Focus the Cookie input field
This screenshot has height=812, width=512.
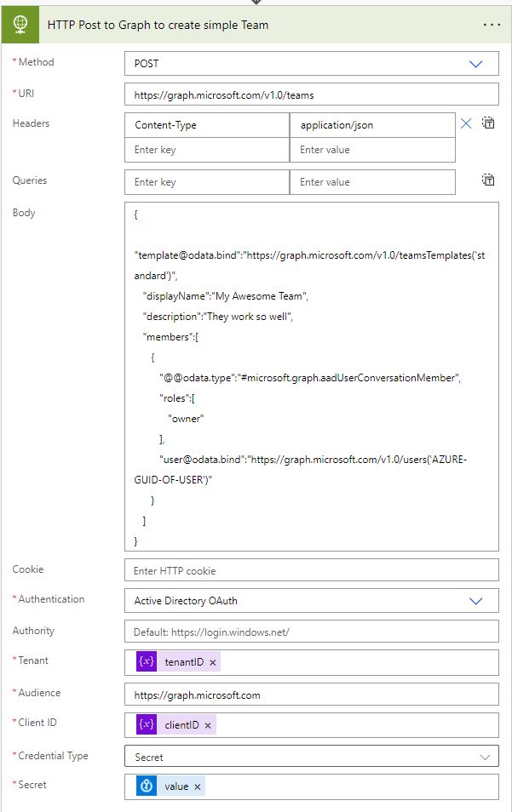[311, 570]
